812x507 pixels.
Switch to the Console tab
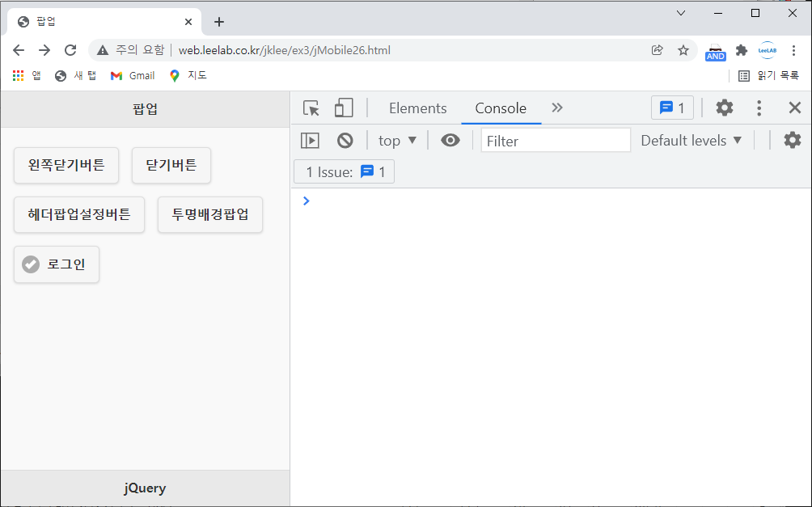tap(501, 108)
